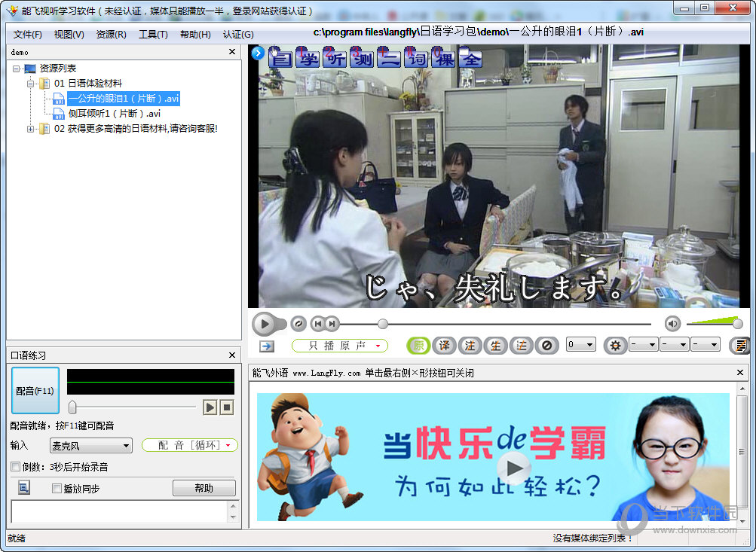
Task: Open the 文件(F) menu
Action: (27, 34)
